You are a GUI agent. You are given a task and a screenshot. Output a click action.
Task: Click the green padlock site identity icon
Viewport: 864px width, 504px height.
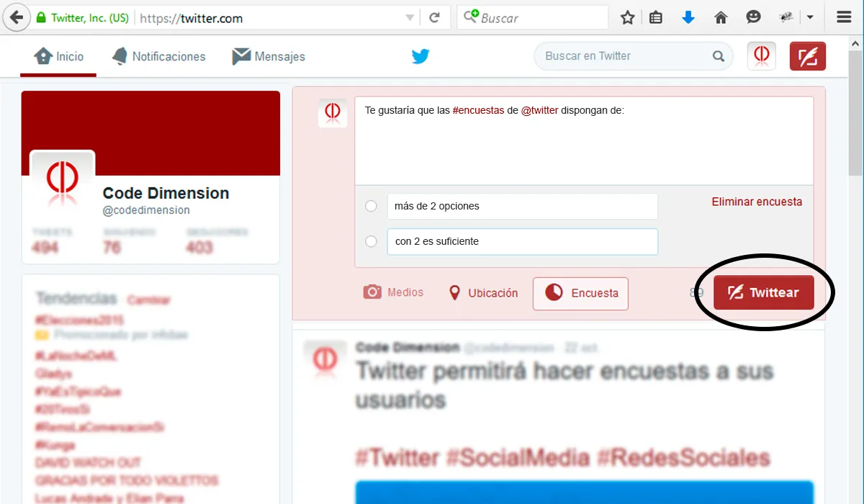41,18
